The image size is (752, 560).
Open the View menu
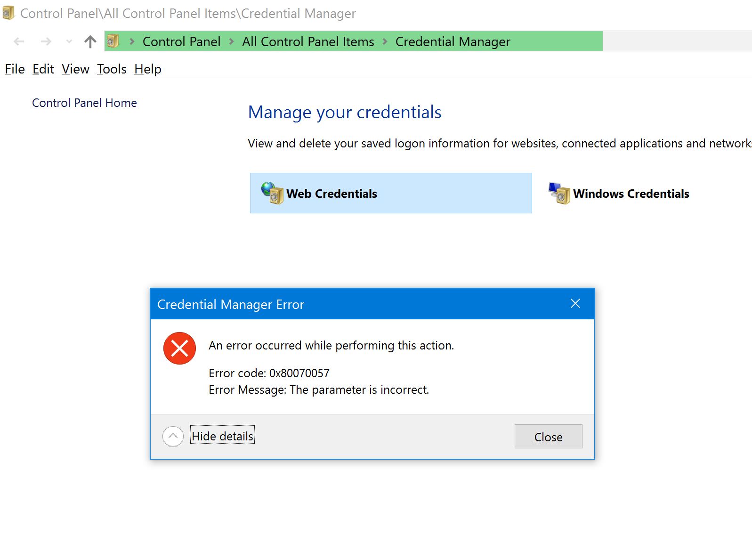(x=75, y=69)
